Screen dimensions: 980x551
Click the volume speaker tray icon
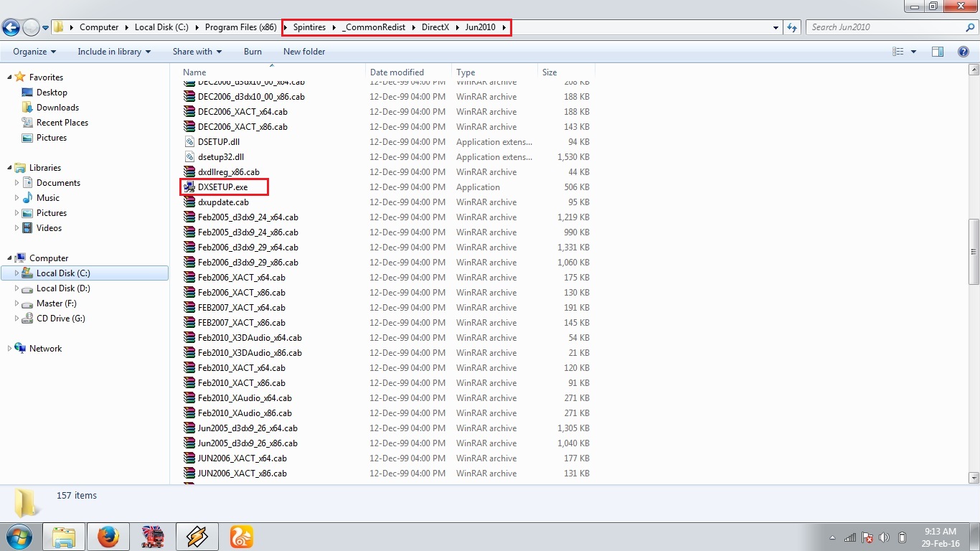(x=884, y=537)
